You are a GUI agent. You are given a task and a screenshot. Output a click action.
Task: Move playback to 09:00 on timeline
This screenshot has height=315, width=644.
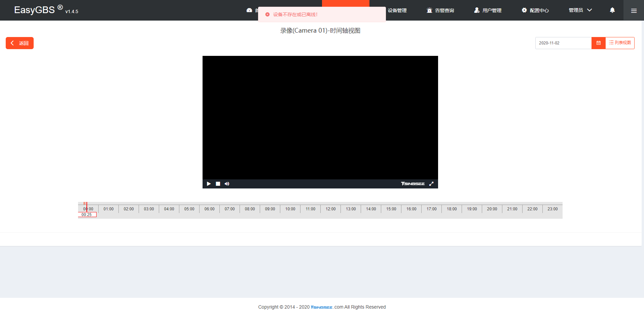click(x=270, y=209)
